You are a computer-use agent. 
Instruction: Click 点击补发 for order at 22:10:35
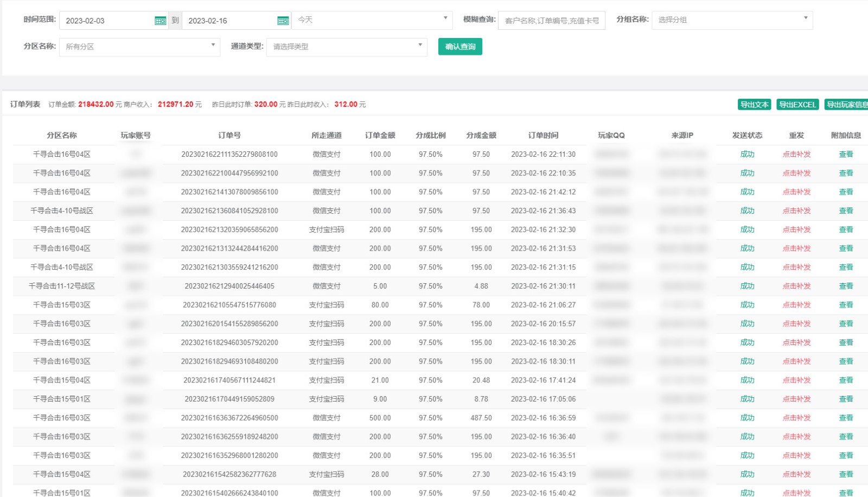(x=796, y=174)
